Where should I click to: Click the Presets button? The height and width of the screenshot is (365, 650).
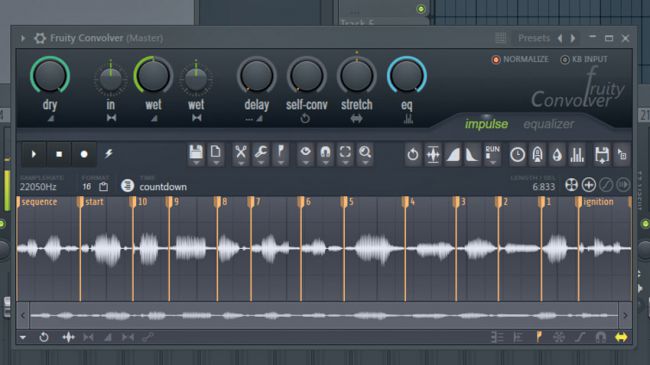click(x=534, y=38)
